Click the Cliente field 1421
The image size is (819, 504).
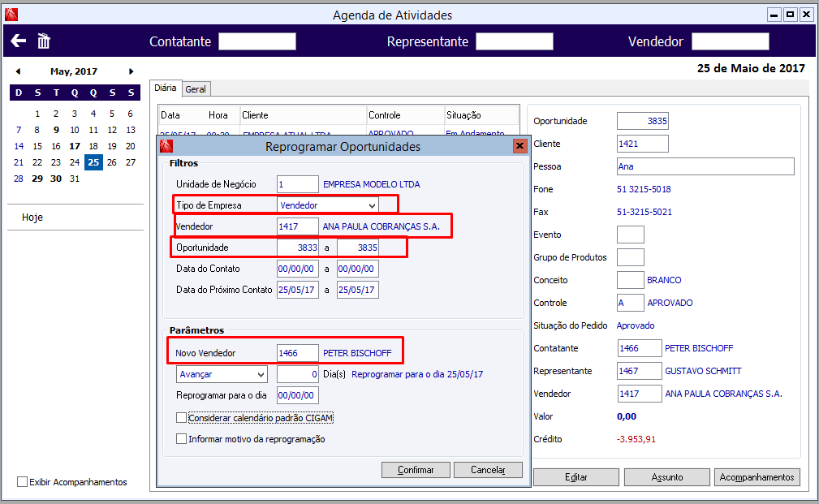point(642,144)
